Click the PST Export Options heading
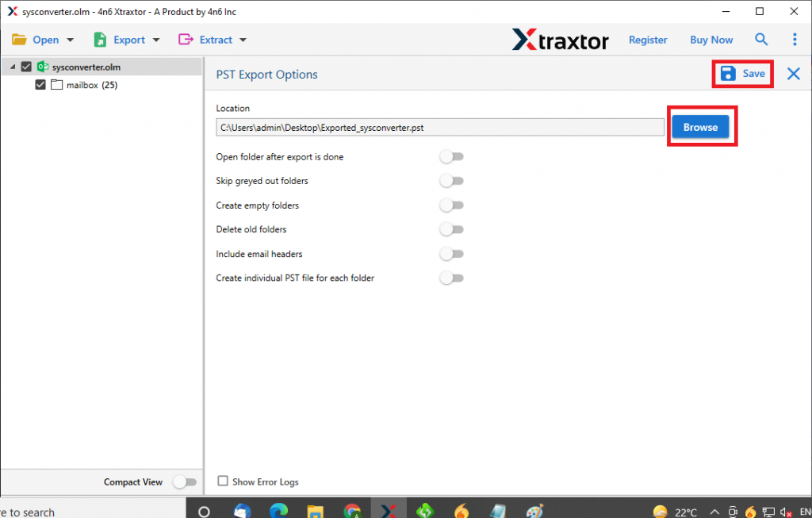This screenshot has height=518, width=812. tap(266, 74)
